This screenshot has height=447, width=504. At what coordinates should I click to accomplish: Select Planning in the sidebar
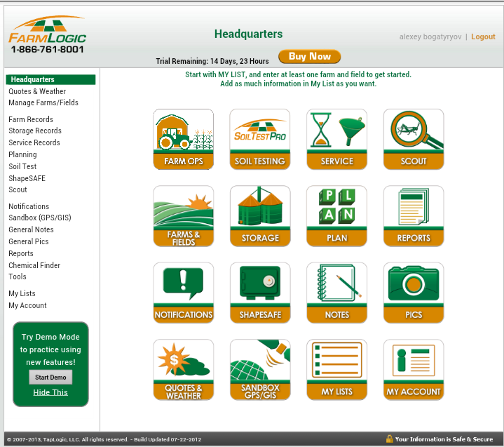pyautogui.click(x=23, y=154)
